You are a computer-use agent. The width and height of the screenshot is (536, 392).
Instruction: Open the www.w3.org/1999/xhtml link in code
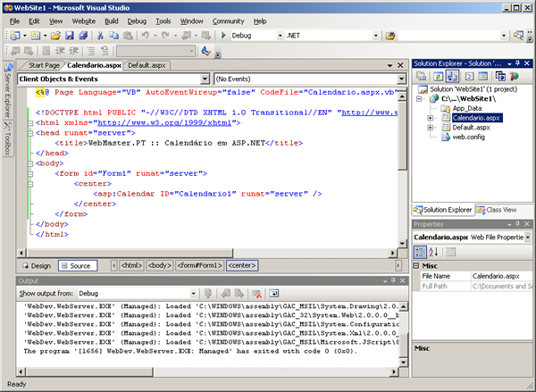[164, 123]
